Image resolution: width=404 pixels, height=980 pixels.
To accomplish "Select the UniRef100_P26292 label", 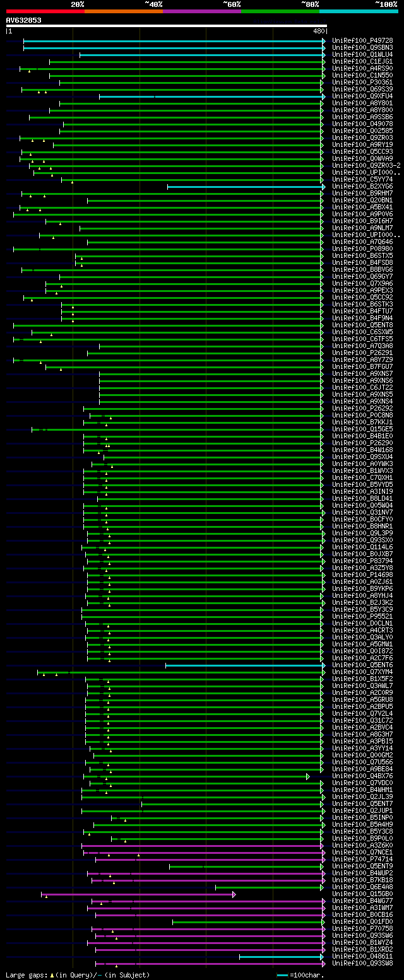I will click(362, 409).
